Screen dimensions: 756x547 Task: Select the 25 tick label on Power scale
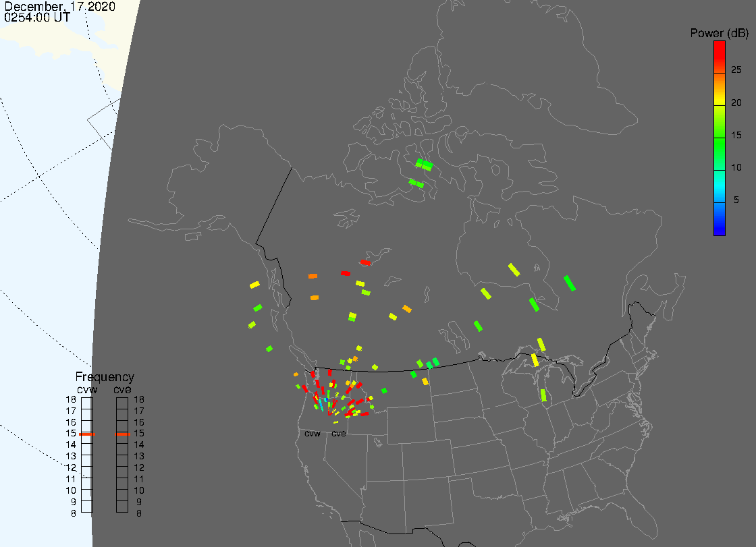(736, 70)
